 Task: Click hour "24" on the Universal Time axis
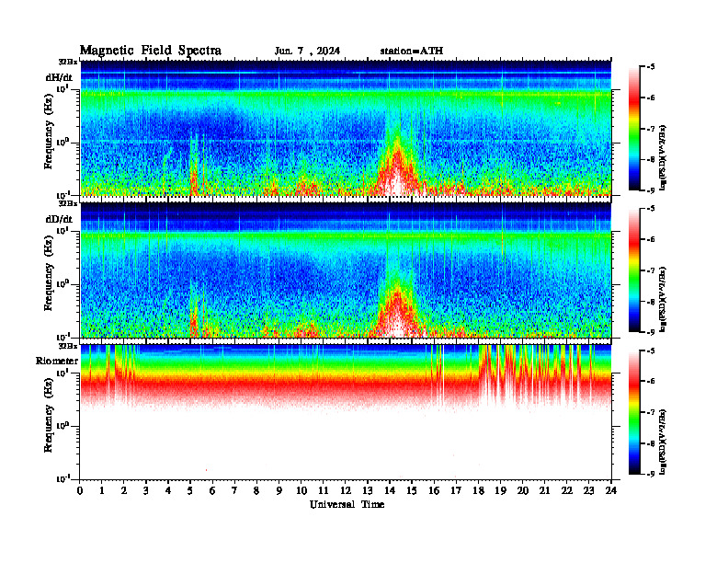pyautogui.click(x=611, y=491)
